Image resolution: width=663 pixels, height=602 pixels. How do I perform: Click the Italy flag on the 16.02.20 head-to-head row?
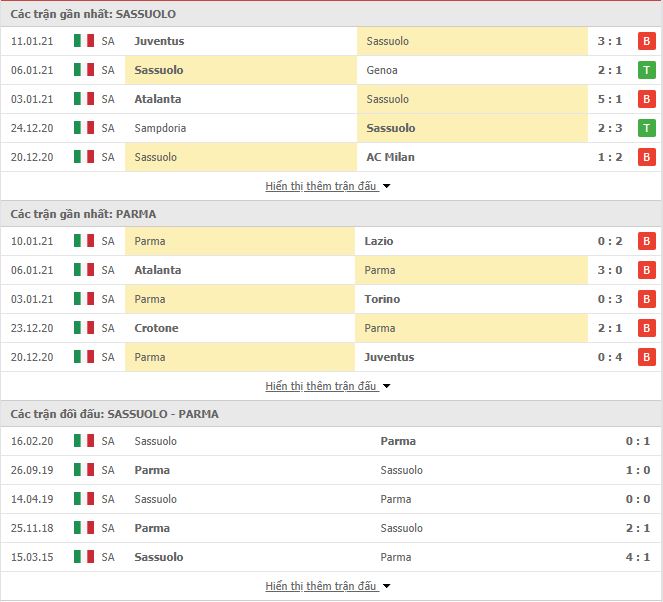[84, 441]
